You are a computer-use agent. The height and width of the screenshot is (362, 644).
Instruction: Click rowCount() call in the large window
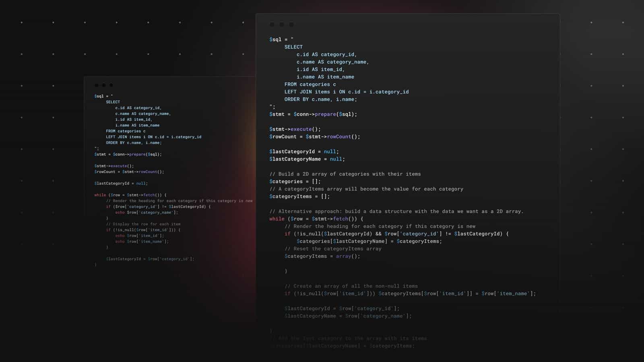(343, 137)
